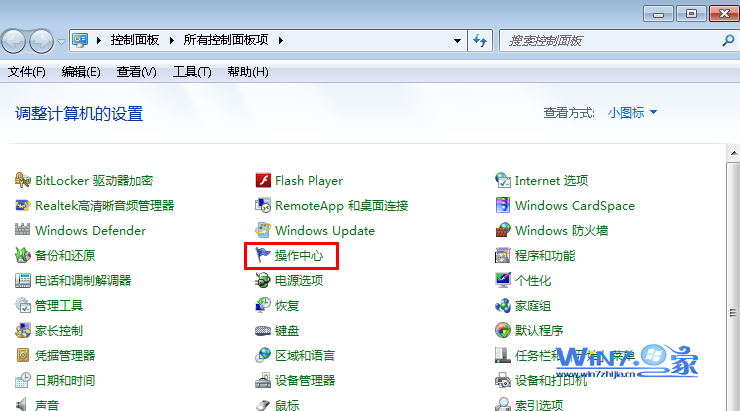
Task: Expand the arrow after 所有控制面板项 in breadcrumb
Action: 281,41
